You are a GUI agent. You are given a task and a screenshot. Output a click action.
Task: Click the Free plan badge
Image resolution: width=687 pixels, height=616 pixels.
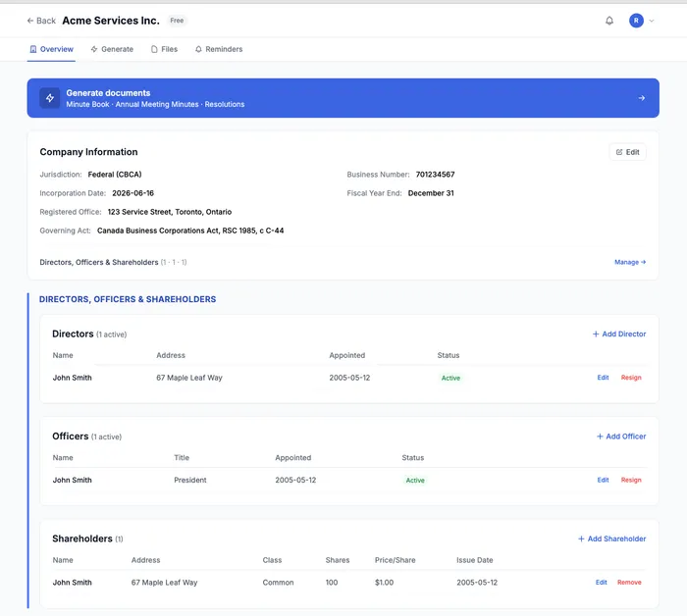tap(177, 21)
